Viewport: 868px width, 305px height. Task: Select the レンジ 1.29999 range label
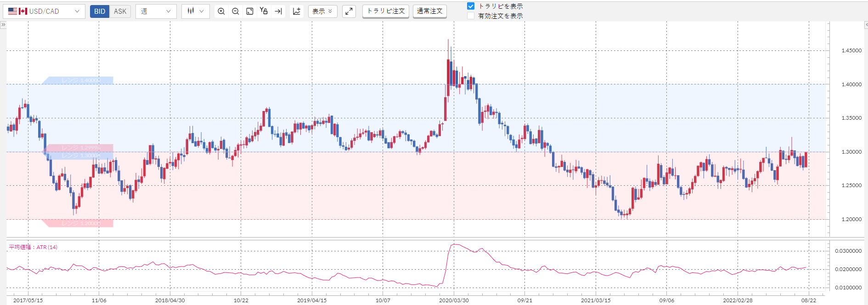pyautogui.click(x=78, y=148)
